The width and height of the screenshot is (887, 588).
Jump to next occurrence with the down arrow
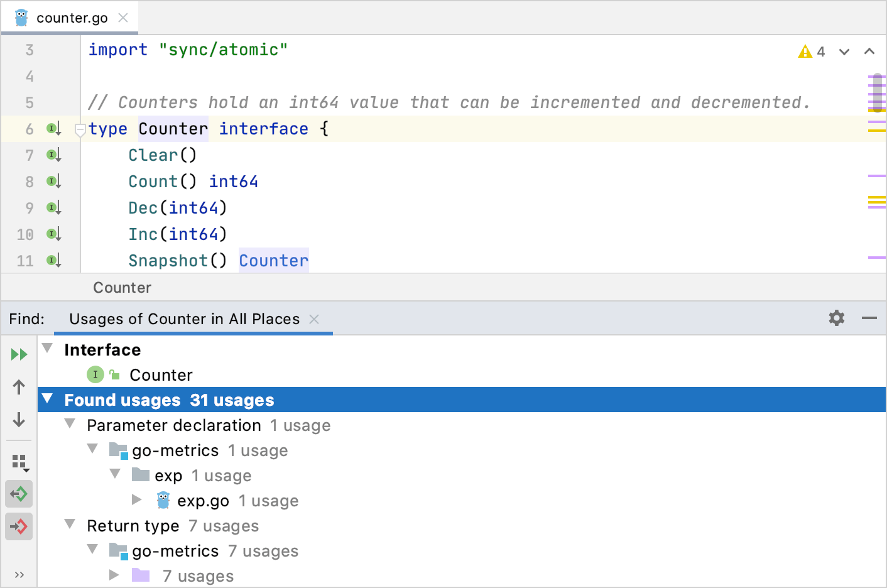coord(19,420)
